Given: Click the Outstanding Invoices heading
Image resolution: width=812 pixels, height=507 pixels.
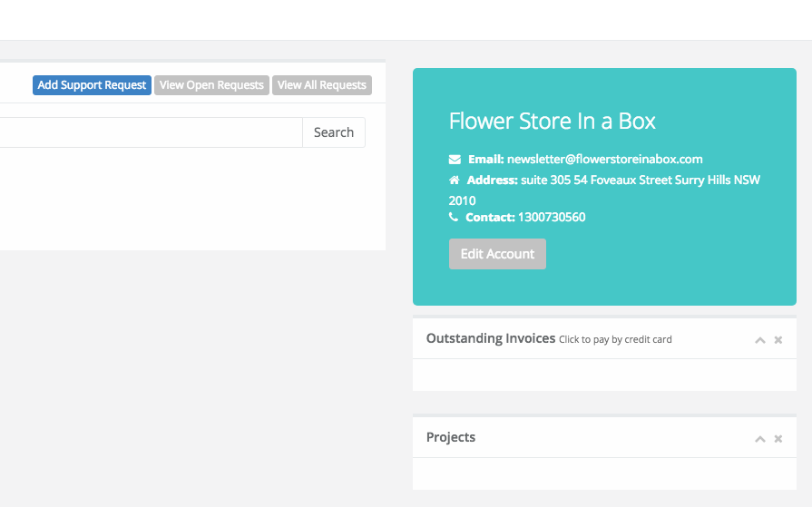Looking at the screenshot, I should point(491,338).
